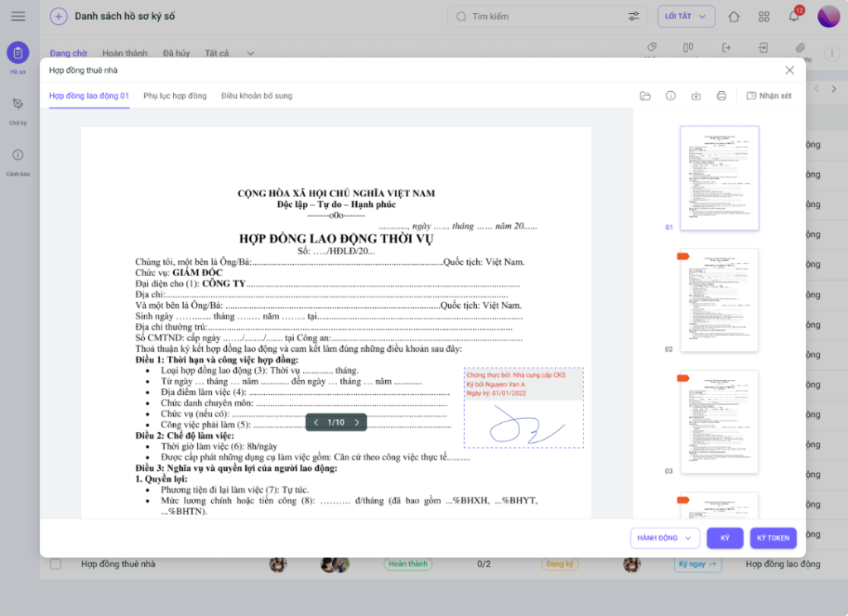Click the tag icon in background toolbar
This screenshot has width=848, height=616.
[652, 47]
